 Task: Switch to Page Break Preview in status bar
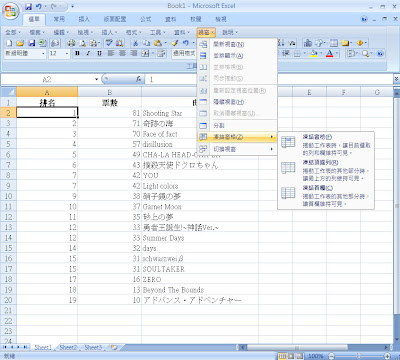[x=300, y=356]
